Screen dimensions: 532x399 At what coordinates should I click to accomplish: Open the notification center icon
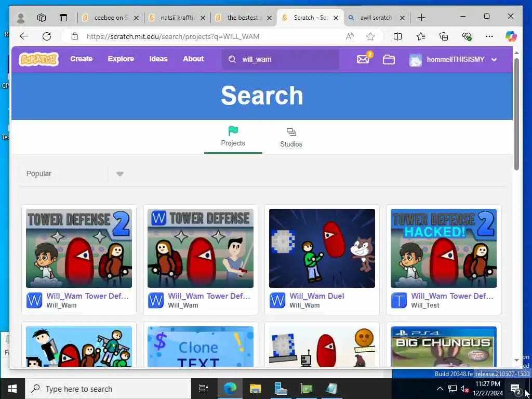click(x=515, y=389)
